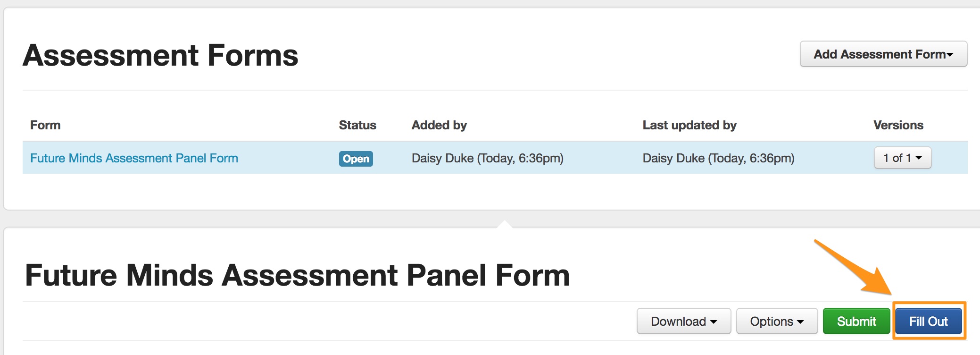Viewport: 980px width, 355px height.
Task: Expand the 1 of 1 versions dropdown
Action: [x=902, y=158]
